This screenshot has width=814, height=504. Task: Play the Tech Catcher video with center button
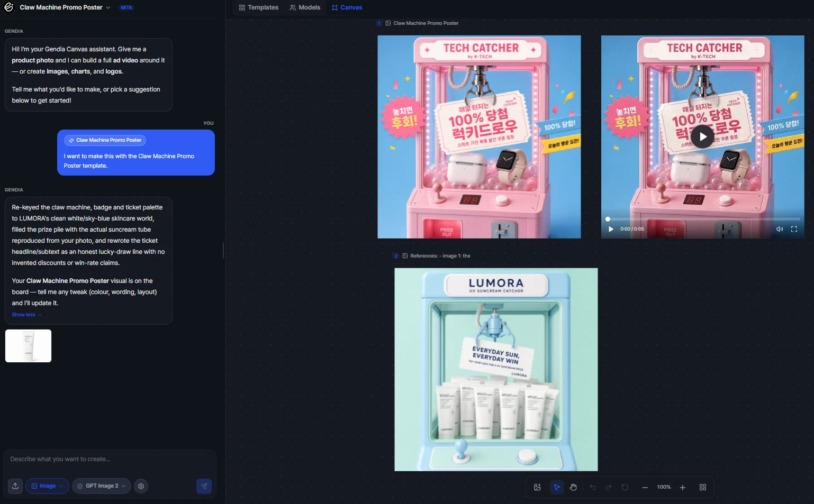coord(702,136)
